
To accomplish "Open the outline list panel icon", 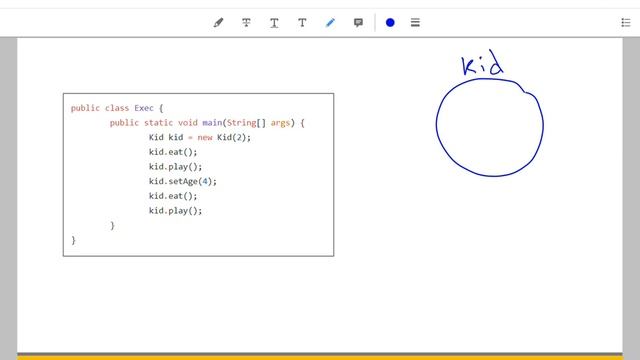I will 626,22.
